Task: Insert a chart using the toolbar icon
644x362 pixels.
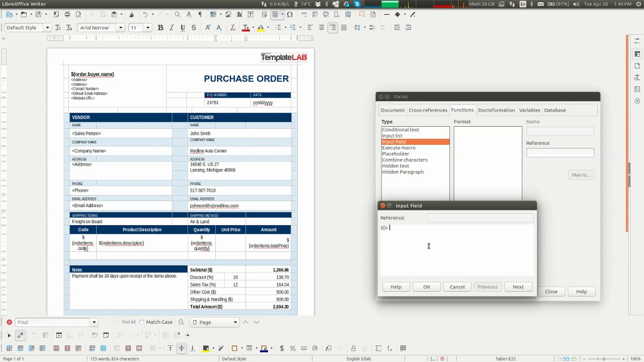Action: click(x=238, y=15)
